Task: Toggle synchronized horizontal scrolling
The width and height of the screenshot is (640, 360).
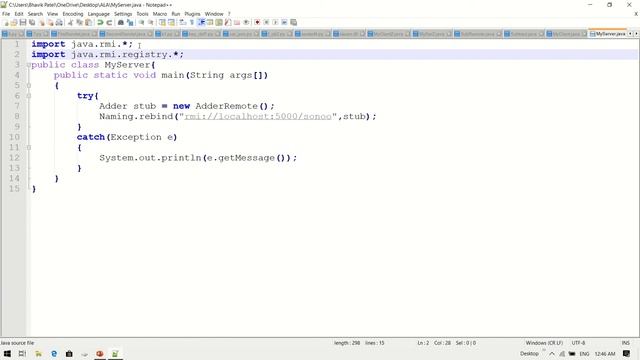Action: [x=171, y=22]
